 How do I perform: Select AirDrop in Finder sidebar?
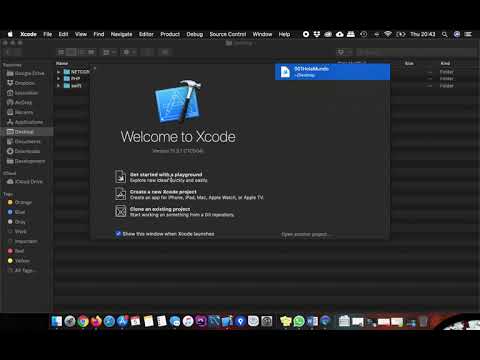(x=19, y=102)
